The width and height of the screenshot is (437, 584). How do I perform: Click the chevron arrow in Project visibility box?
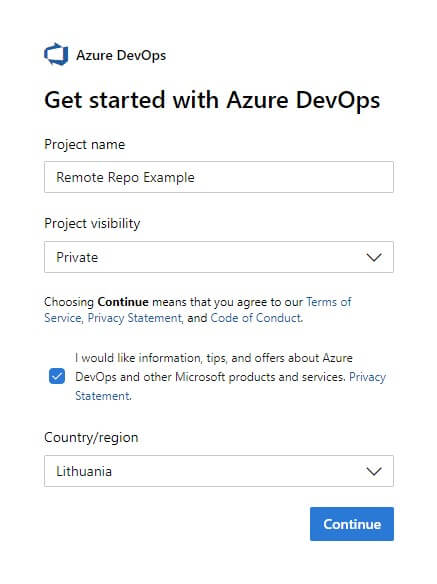(x=374, y=257)
